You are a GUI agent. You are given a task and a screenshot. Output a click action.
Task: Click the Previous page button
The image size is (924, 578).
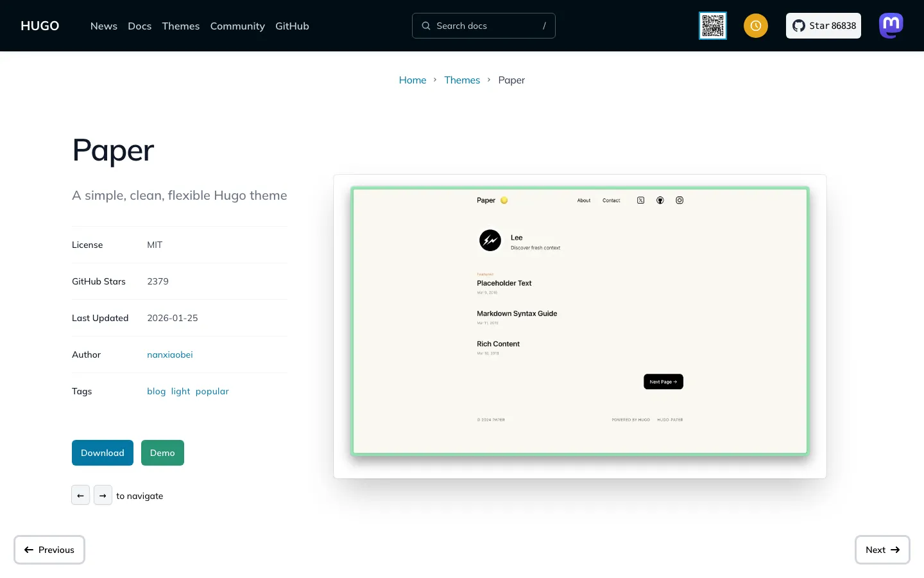tap(49, 550)
